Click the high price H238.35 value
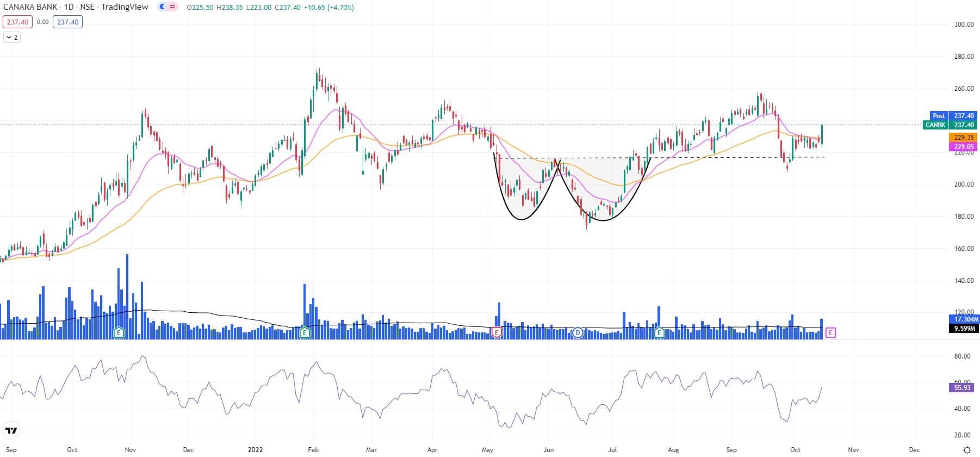 point(229,8)
